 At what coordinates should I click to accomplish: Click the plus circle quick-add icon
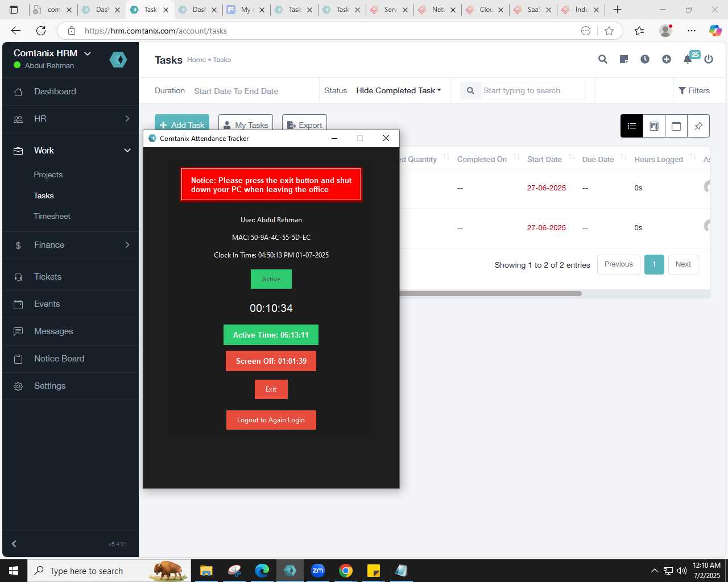coord(667,59)
